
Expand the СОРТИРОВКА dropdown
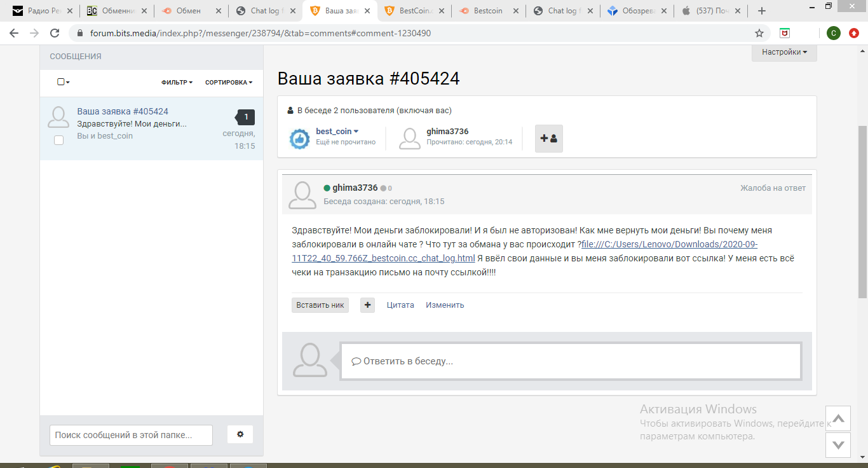[228, 82]
